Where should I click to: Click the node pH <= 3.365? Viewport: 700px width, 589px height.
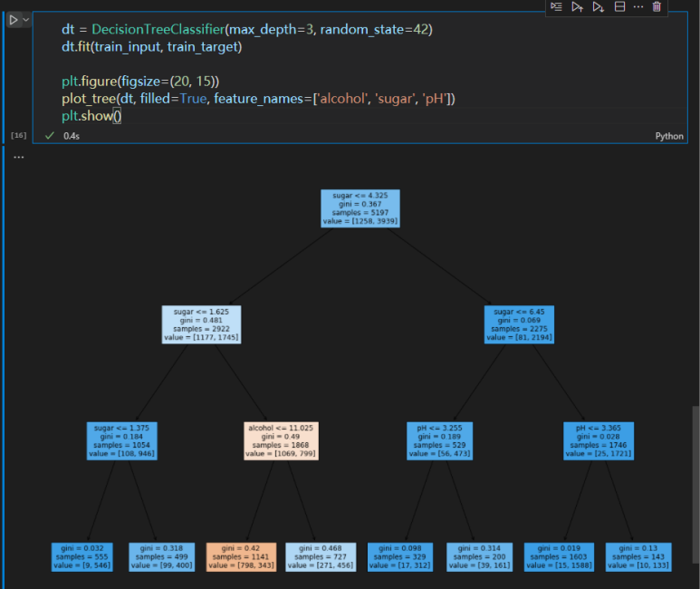coord(599,440)
